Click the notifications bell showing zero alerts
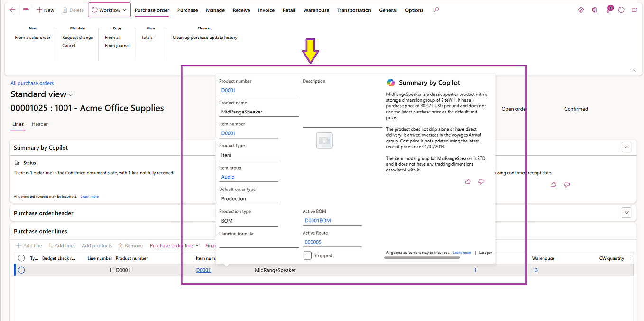 pyautogui.click(x=608, y=10)
